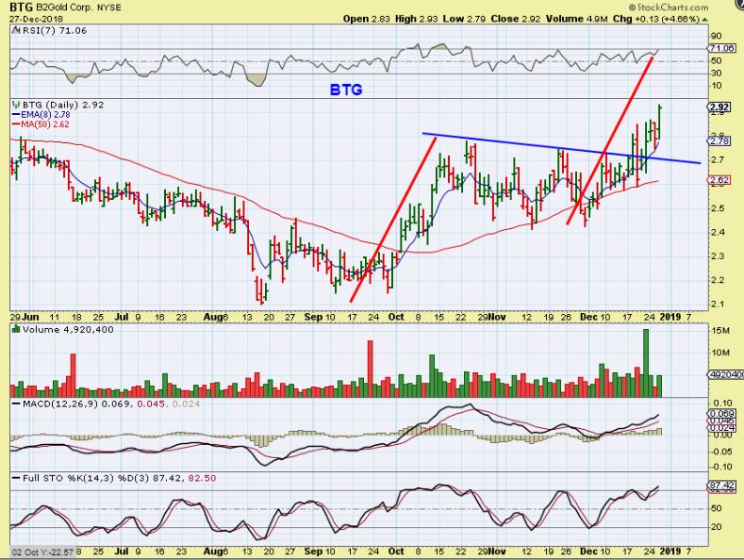The image size is (744, 560).
Task: Click the 2.78 EMA price tag on the right axis
Action: pyautogui.click(x=719, y=141)
